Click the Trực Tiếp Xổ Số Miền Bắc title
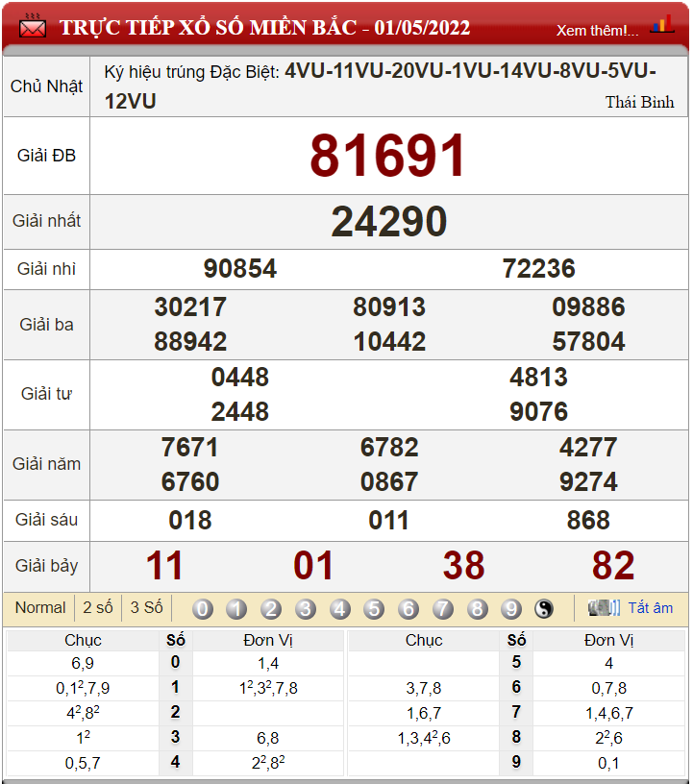 click(x=265, y=28)
